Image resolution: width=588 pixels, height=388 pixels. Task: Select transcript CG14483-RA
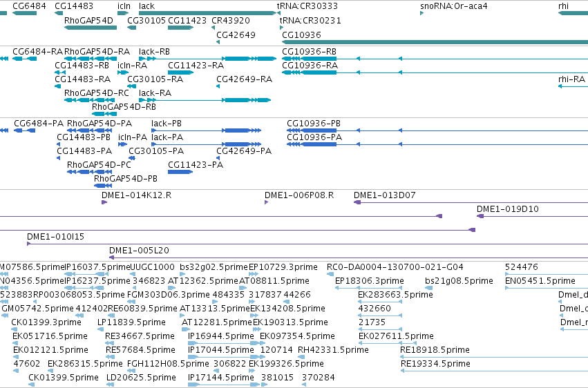coord(82,79)
